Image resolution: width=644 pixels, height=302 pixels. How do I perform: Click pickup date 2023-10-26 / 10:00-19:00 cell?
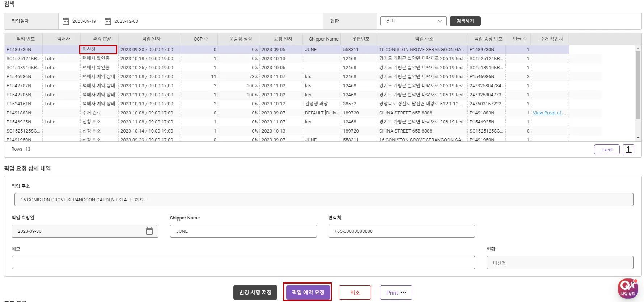pos(149,68)
